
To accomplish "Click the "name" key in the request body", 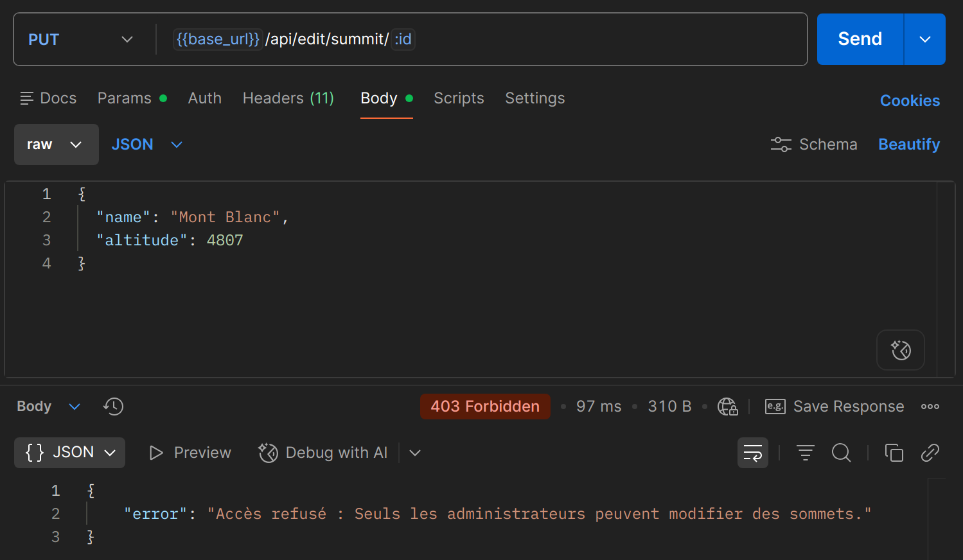I will (x=123, y=217).
